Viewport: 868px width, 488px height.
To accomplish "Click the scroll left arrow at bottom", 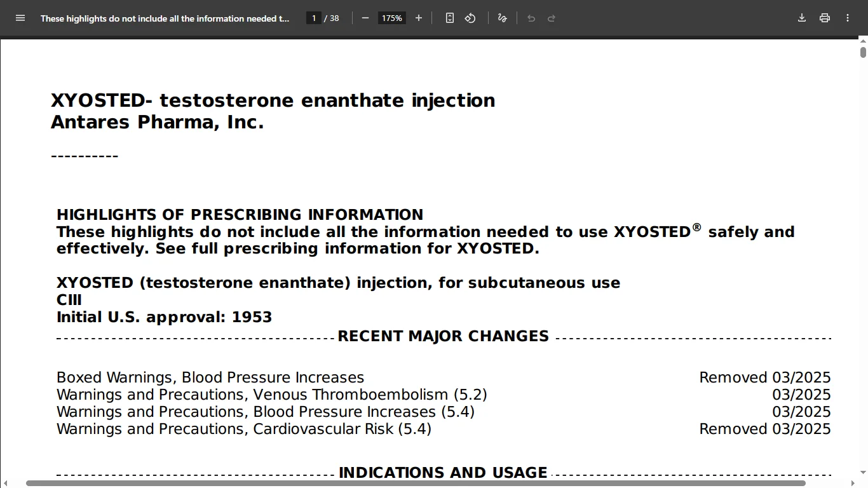I will [5, 484].
